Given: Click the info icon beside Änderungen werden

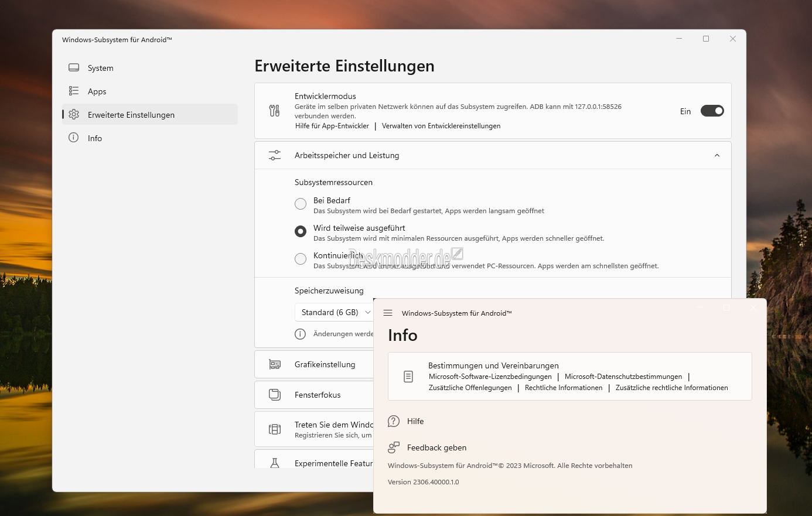Looking at the screenshot, I should click(301, 334).
